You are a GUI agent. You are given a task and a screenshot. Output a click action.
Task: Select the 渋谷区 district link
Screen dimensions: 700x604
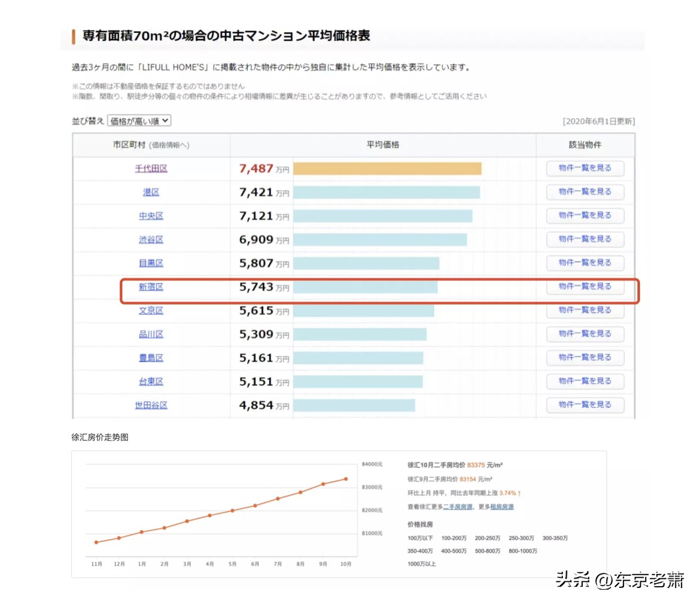[150, 239]
